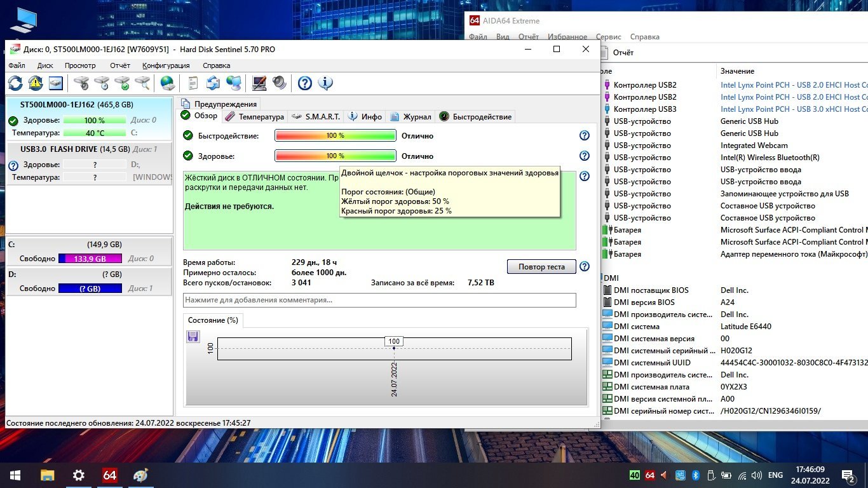This screenshot has height=488, width=868.
Task: Select the USB3.0 FLASH DRIVE disk entry
Action: point(89,163)
